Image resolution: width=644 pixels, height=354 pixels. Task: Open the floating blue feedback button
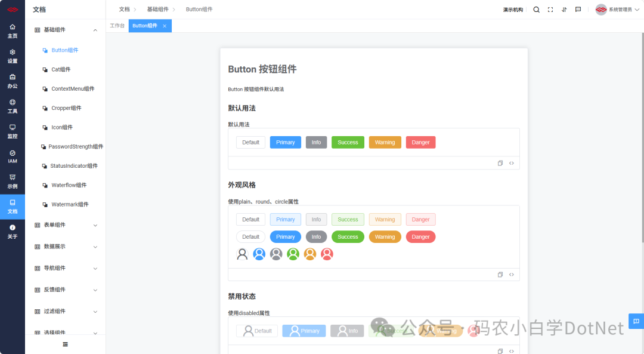[636, 321]
